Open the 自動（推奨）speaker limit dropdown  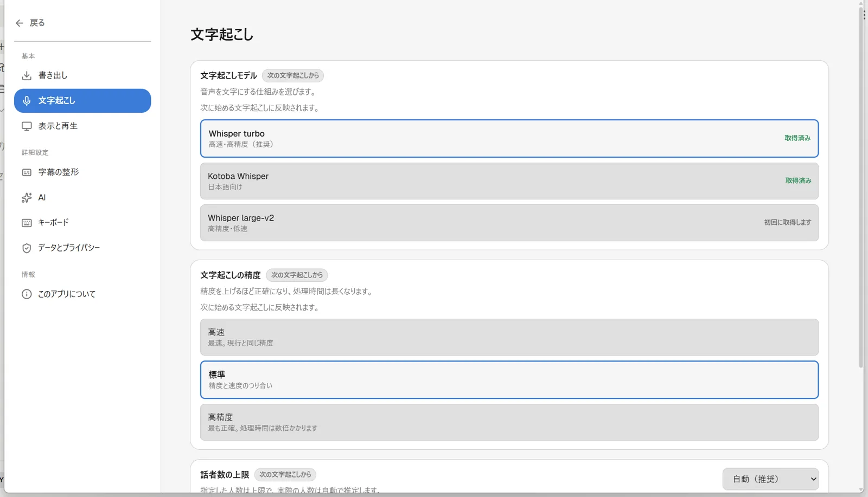[x=770, y=479]
